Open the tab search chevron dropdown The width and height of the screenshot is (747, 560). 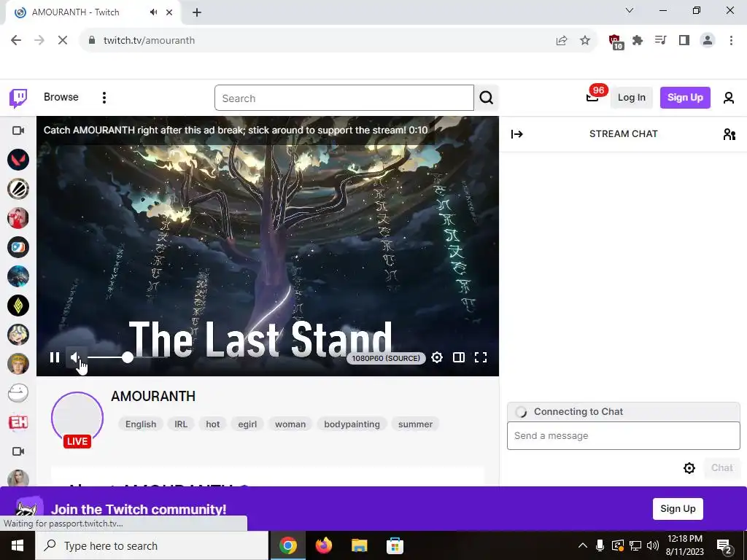click(630, 10)
